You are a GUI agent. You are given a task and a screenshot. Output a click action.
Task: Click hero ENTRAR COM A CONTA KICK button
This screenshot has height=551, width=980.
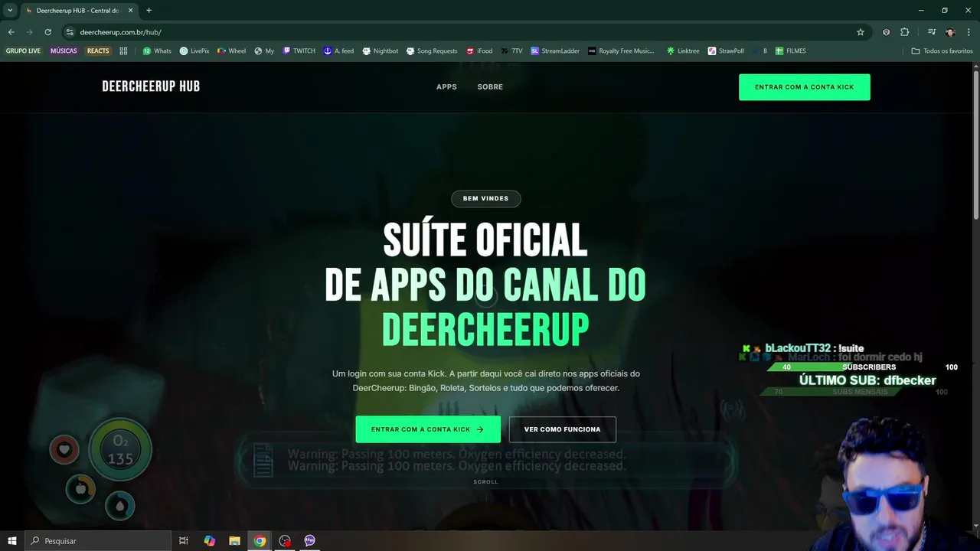[428, 429]
